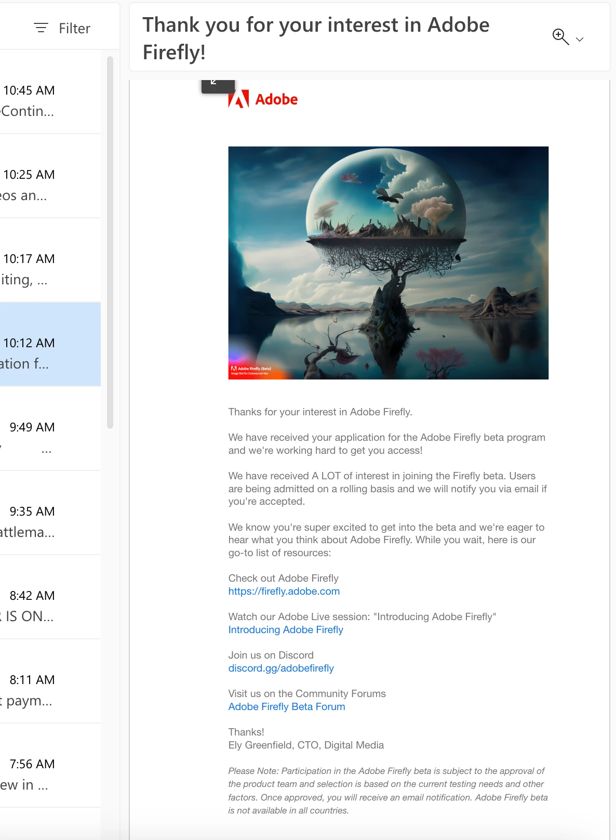Click the 'Check out Adobe Firefly' text
Screen dimensions: 616x840
pyautogui.click(x=284, y=578)
